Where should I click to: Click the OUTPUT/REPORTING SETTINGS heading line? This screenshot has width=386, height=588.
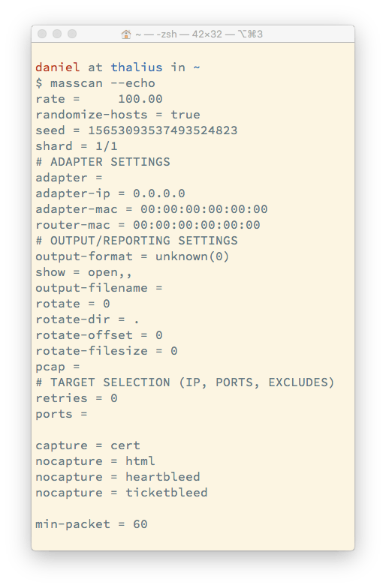137,241
